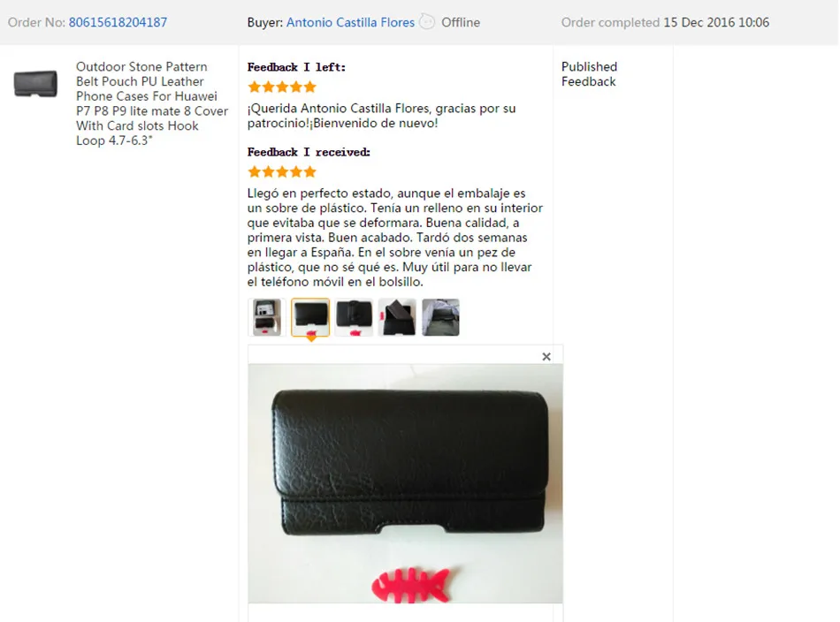The width and height of the screenshot is (840, 622).
Task: Open order number 80615618204187 link
Action: [118, 22]
